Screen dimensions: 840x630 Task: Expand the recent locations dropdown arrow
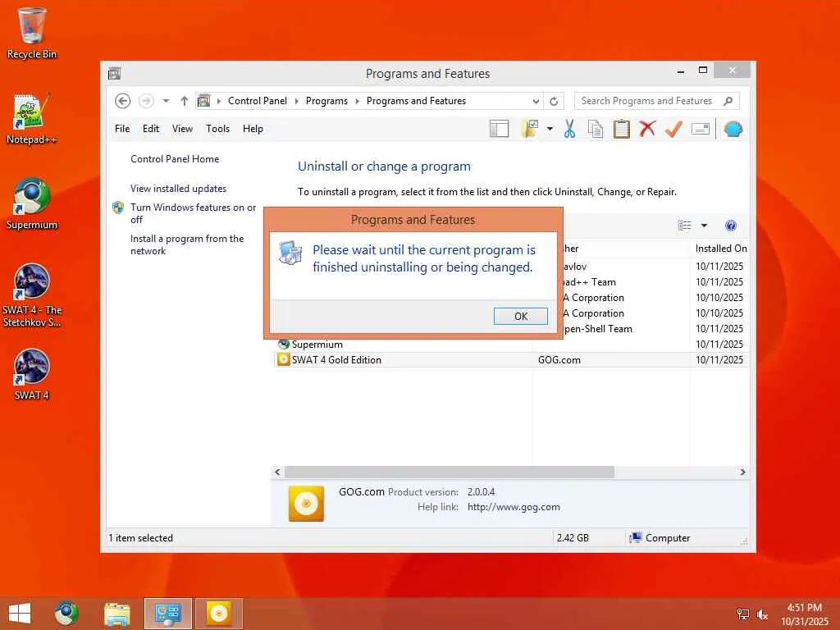coord(166,101)
